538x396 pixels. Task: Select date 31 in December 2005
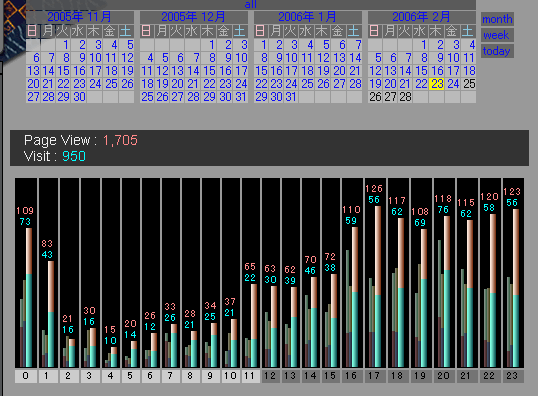[241, 97]
